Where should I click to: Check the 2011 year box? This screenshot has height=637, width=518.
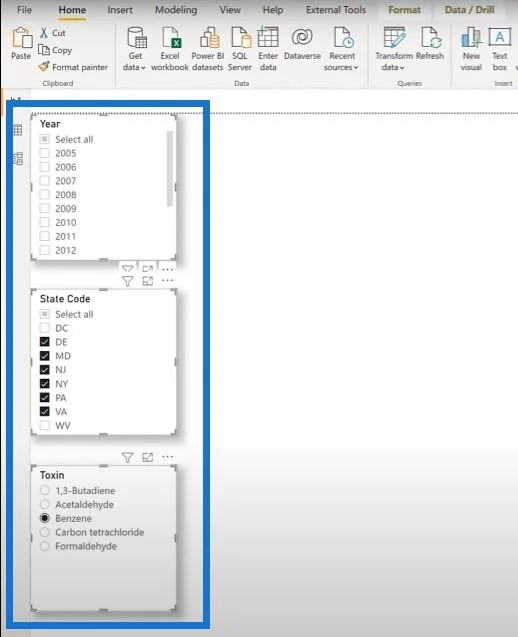click(45, 236)
